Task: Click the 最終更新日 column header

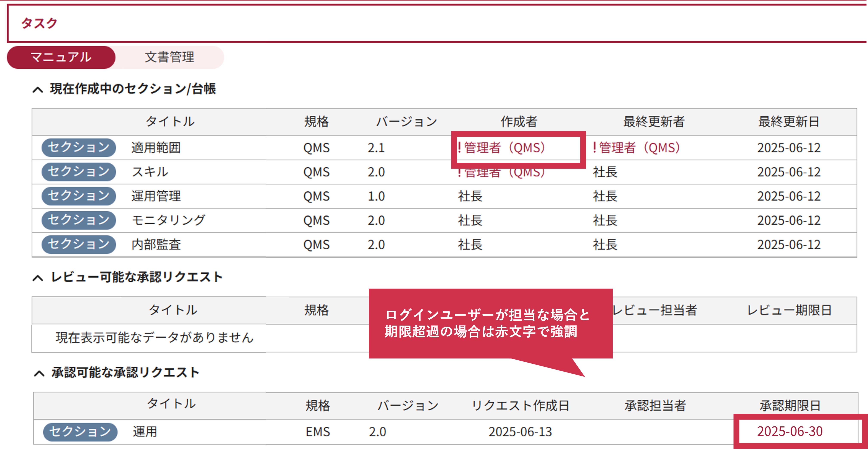Action: 788,122
